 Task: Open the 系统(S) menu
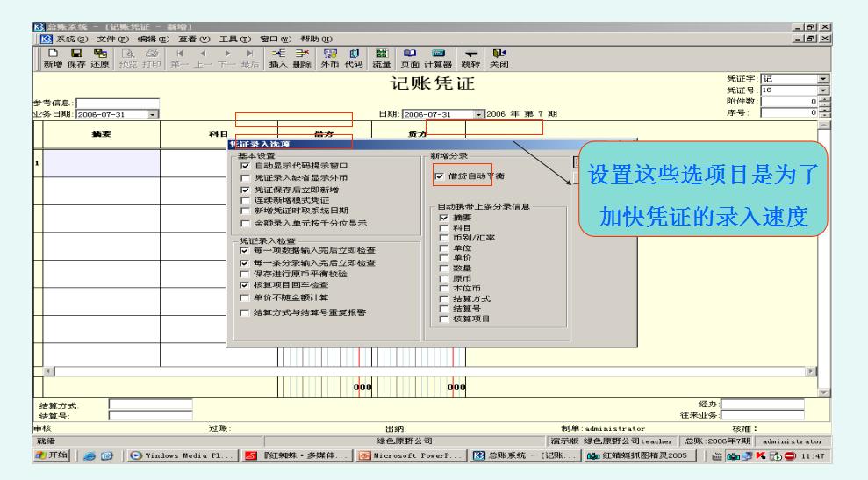click(72, 39)
